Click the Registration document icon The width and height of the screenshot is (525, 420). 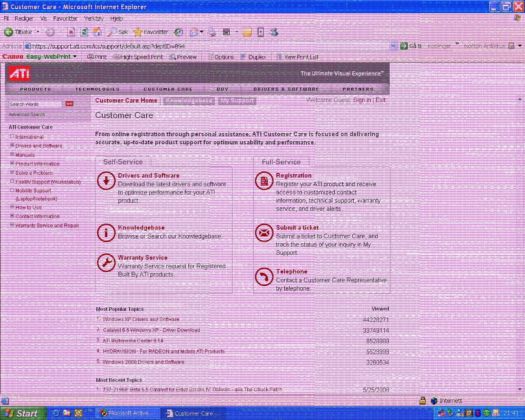264,181
